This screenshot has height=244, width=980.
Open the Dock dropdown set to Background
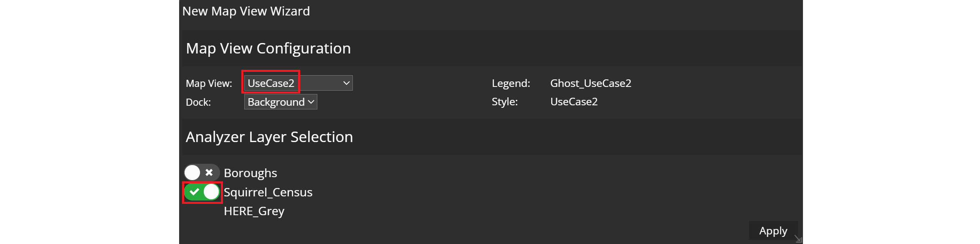(x=280, y=102)
